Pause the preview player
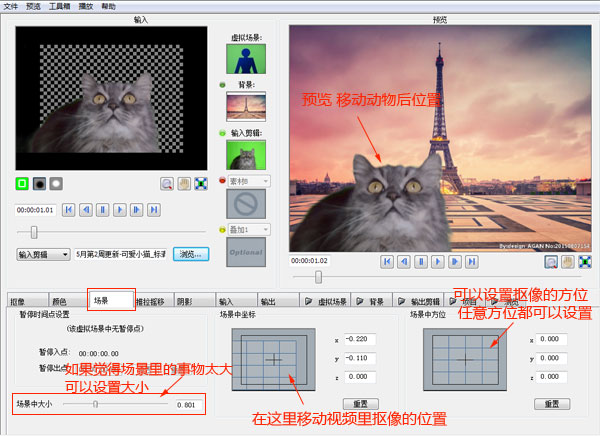600x436 pixels. pyautogui.click(x=421, y=261)
